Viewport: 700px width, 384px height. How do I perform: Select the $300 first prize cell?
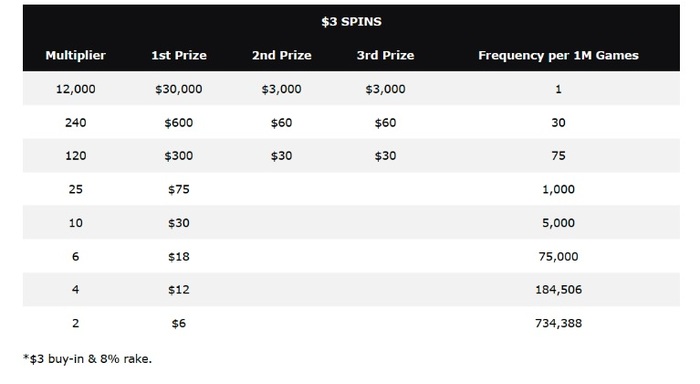pos(179,156)
